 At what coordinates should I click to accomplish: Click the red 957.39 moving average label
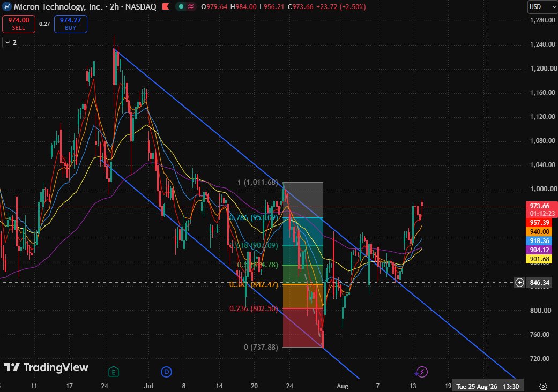coord(539,222)
